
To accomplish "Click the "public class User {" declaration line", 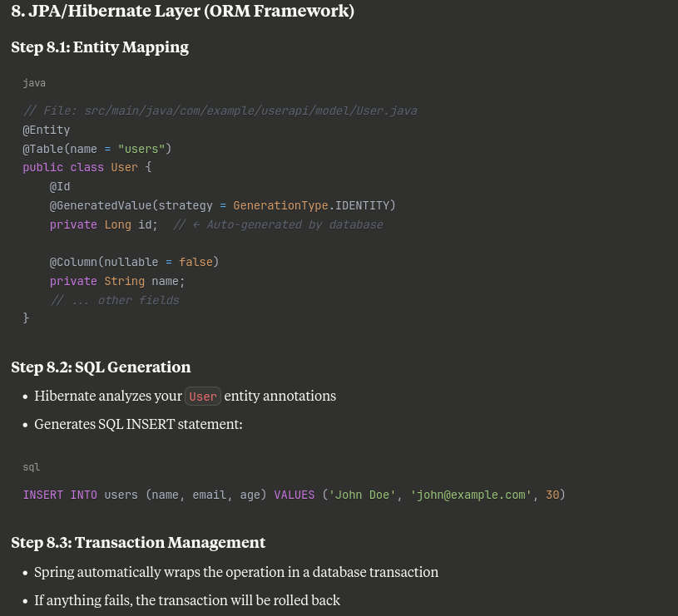I will (87, 168).
